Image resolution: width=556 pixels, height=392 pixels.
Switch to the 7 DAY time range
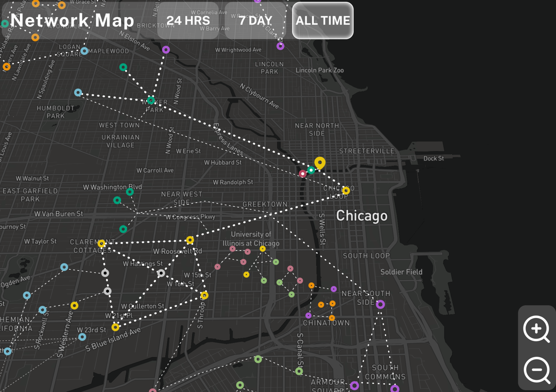coord(255,21)
